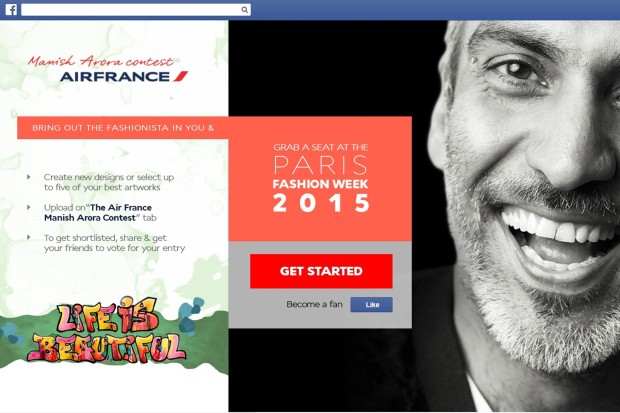
Task: Click the arrow bullet beside Upload on
Action: click(x=28, y=207)
